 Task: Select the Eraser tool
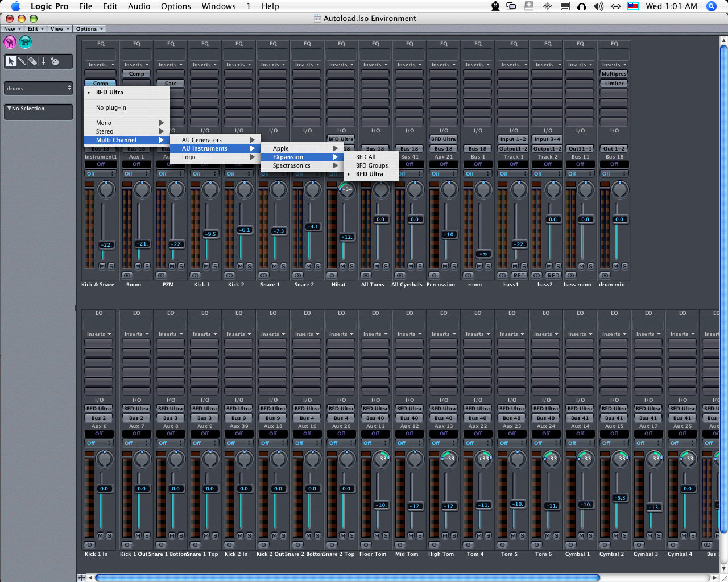32,61
